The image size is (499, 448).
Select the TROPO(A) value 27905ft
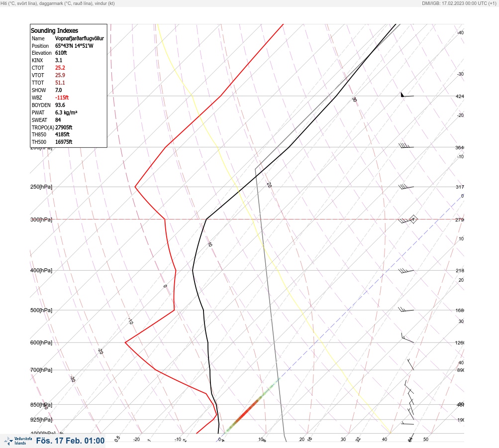click(64, 127)
